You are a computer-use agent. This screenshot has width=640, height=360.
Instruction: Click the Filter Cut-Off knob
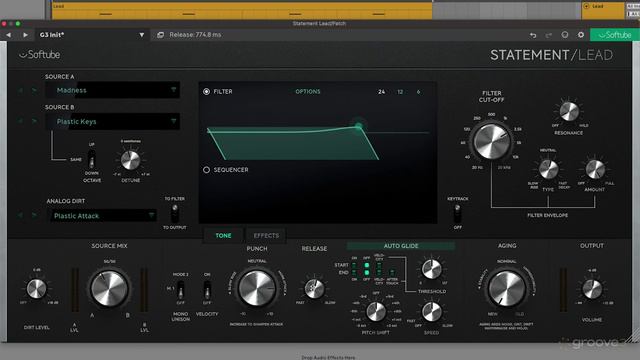tap(492, 142)
